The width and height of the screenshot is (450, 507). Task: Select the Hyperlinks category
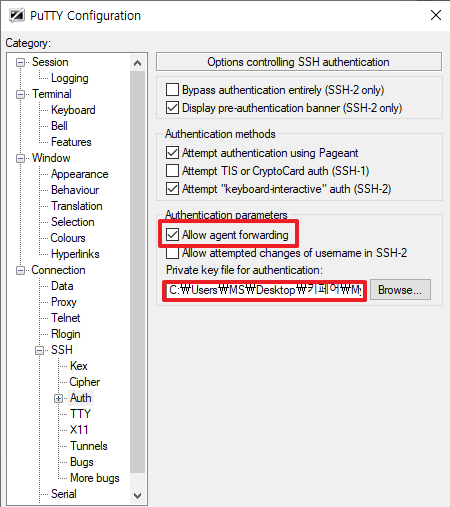(75, 254)
